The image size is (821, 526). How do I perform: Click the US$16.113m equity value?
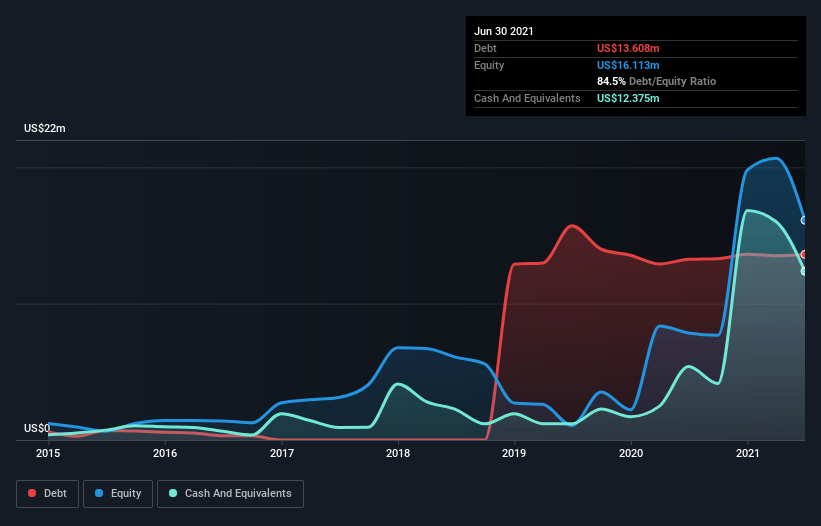[628, 65]
